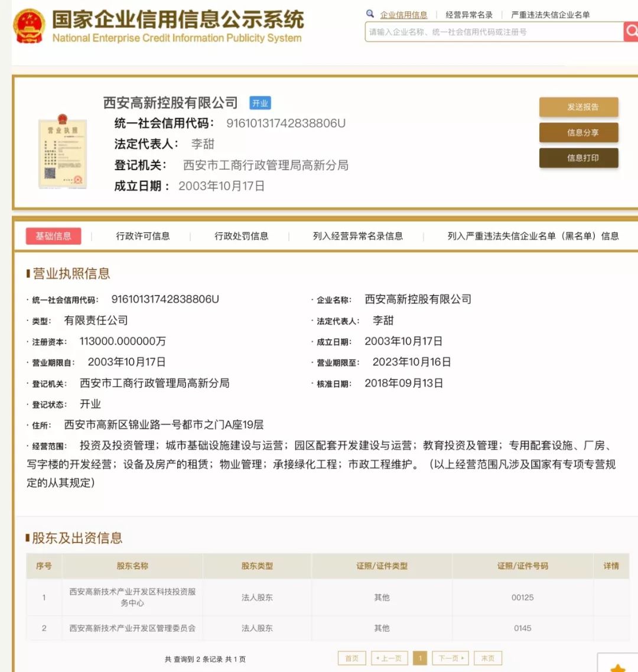638x672 pixels.
Task: Click registered capital 113000.000000万
Action: coord(122,341)
